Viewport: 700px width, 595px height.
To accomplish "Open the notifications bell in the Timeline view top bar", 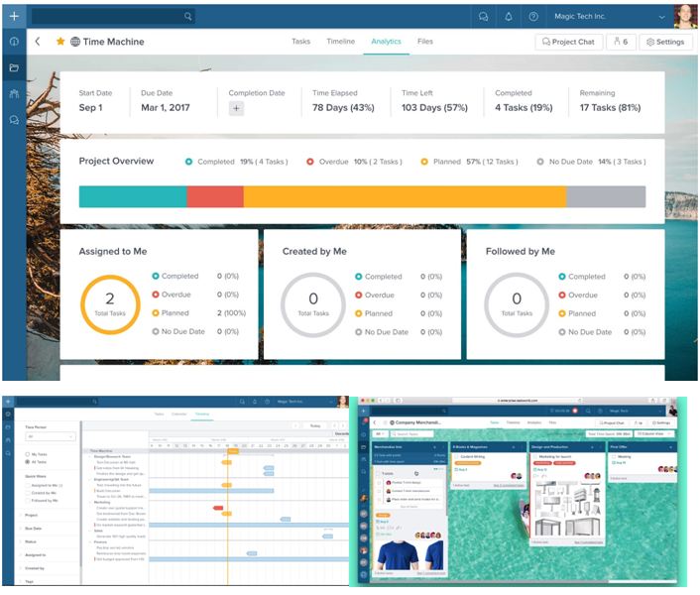I will coord(255,402).
